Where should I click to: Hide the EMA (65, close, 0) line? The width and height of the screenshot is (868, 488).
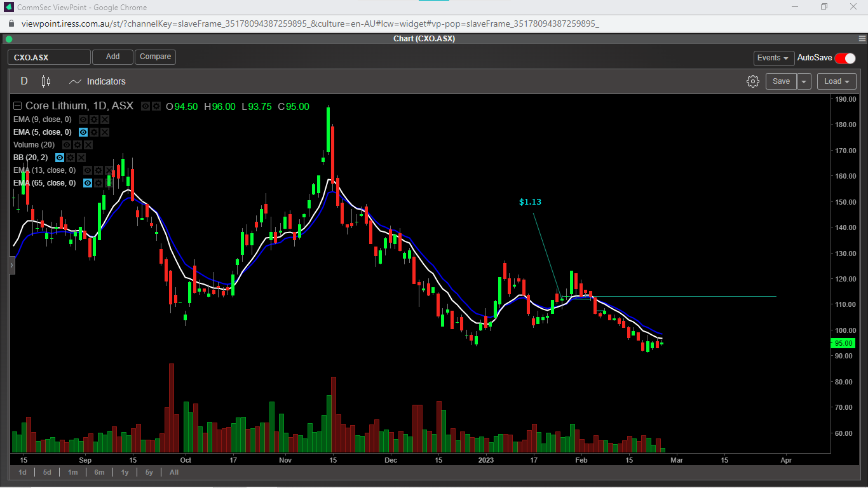(88, 183)
